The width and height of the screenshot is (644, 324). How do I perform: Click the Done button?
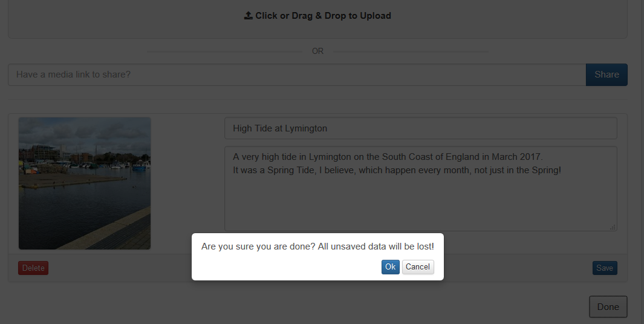point(608,306)
